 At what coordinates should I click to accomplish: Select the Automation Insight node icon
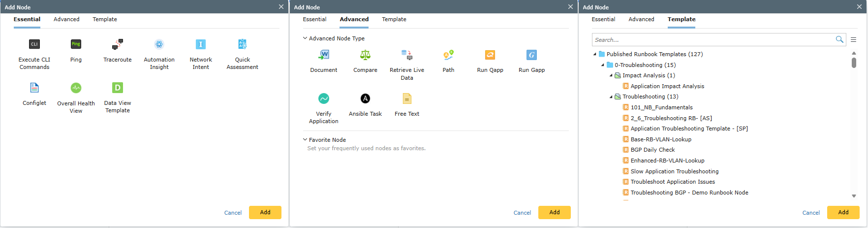pyautogui.click(x=159, y=44)
